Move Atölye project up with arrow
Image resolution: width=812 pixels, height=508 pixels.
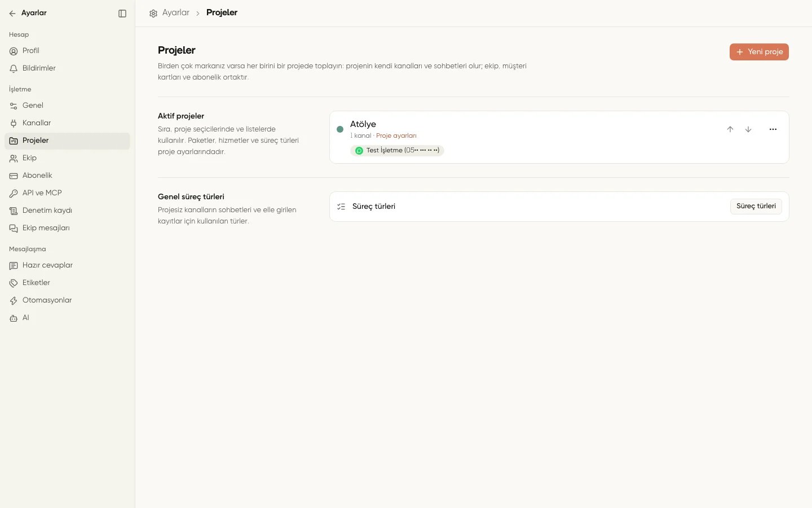pyautogui.click(x=730, y=129)
